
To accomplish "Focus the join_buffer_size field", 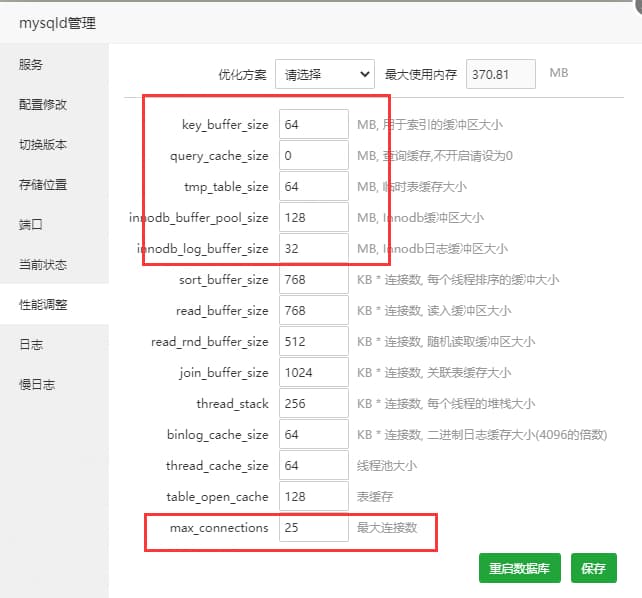I will coord(313,373).
